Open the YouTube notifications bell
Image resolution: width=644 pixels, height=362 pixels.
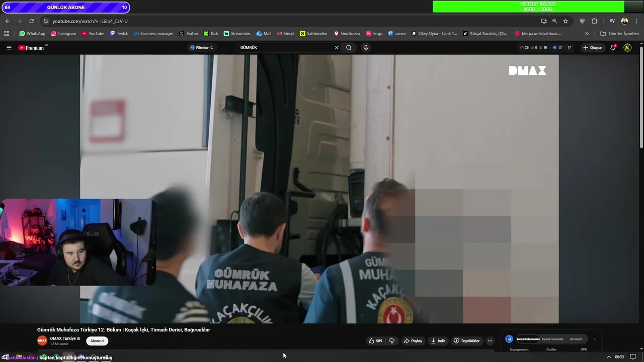[613, 48]
